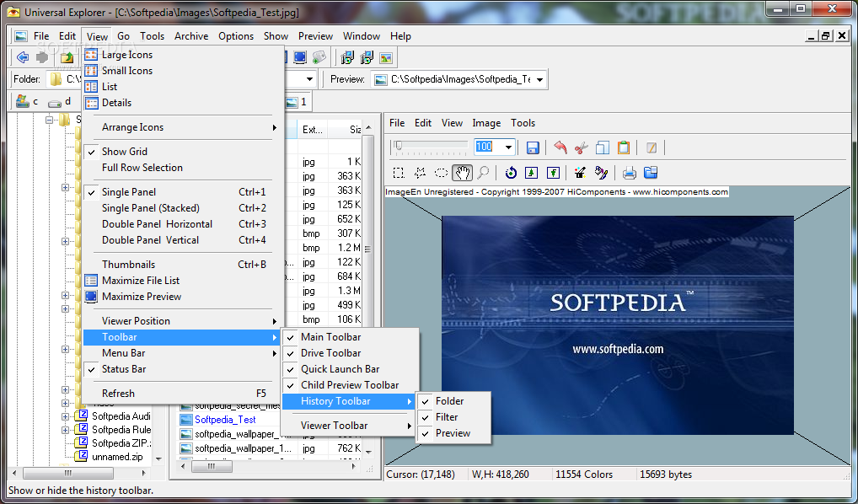
Task: Click the Copy icon in viewer toolbar
Action: [x=602, y=147]
